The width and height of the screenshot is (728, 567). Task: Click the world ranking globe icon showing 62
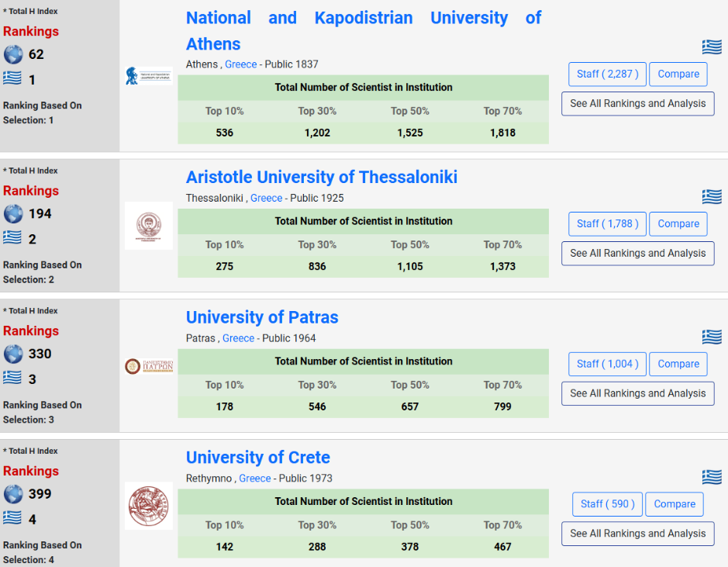(x=13, y=54)
